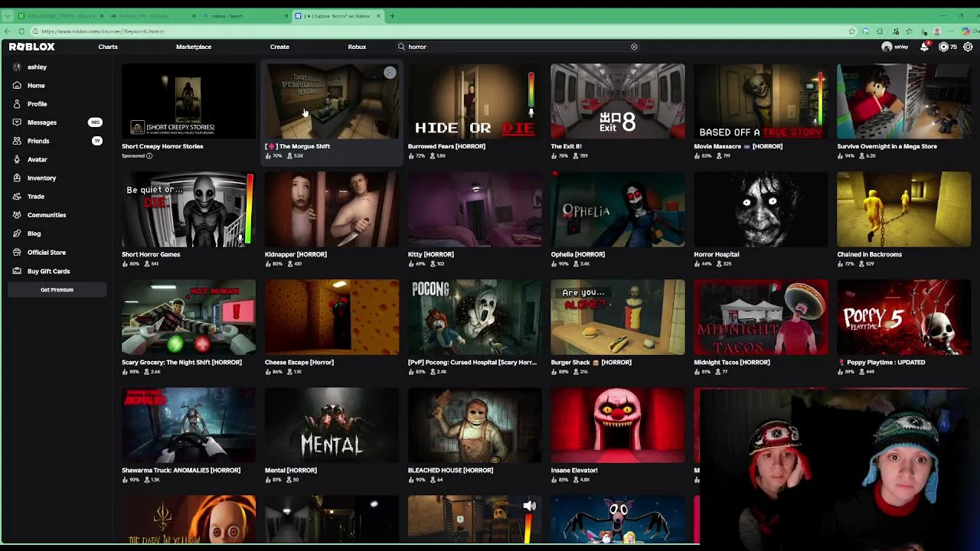This screenshot has width=980, height=551.
Task: Open the Trade sidebar icon
Action: click(17, 197)
